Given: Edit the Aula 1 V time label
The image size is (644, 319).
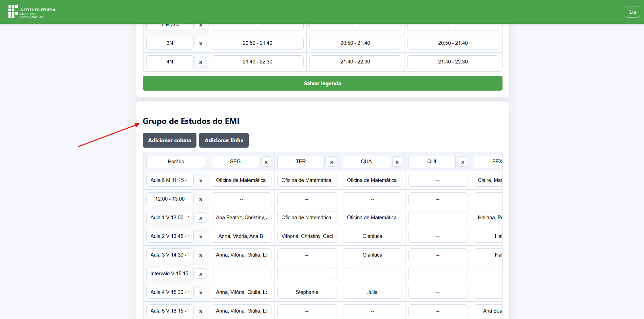Looking at the screenshot, I should tap(170, 218).
